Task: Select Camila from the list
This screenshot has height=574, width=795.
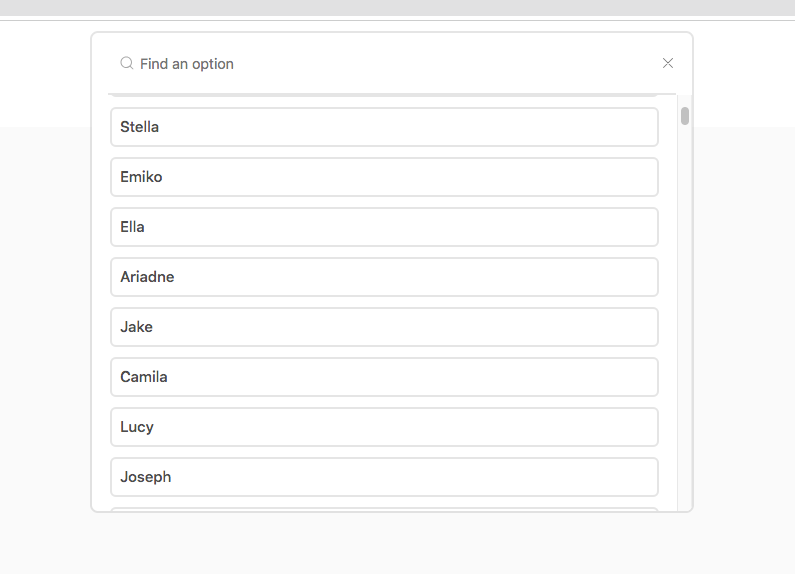Action: (x=384, y=377)
